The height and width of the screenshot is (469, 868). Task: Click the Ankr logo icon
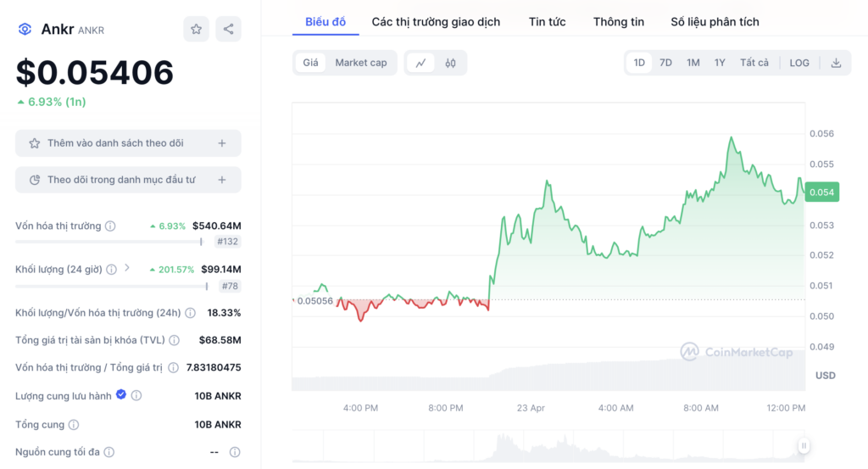[25, 30]
